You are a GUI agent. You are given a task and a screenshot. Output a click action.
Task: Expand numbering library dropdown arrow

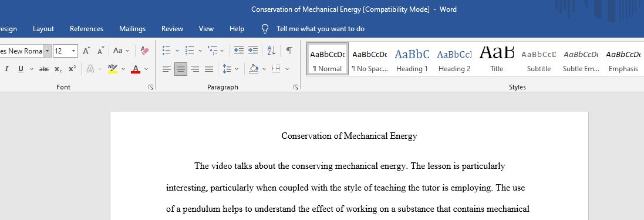[200, 51]
